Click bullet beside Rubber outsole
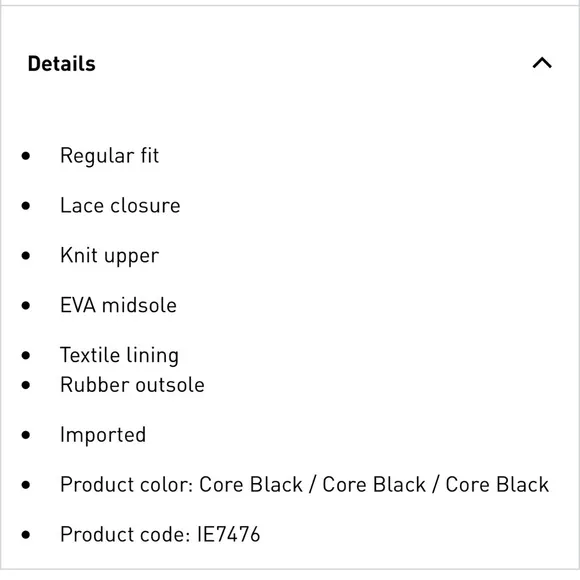Viewport: 580px width, 580px height. tap(26, 385)
